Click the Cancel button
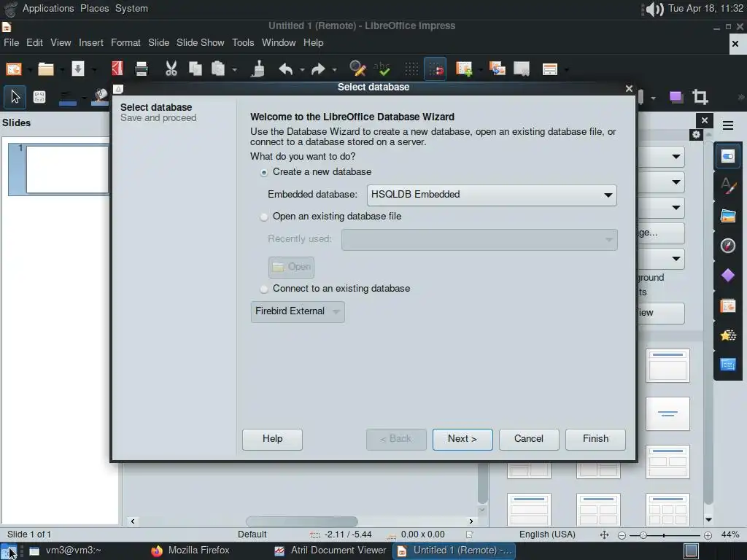 click(529, 439)
